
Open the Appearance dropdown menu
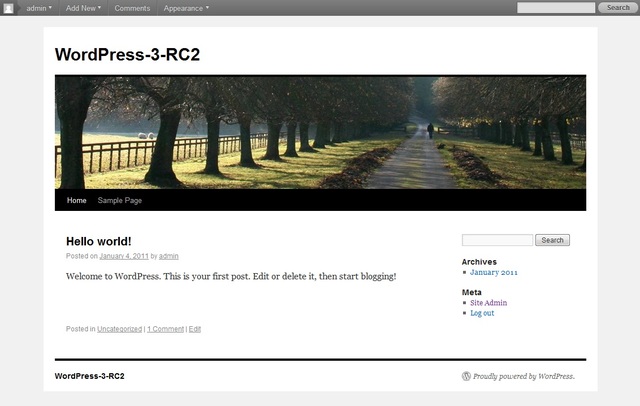186,8
